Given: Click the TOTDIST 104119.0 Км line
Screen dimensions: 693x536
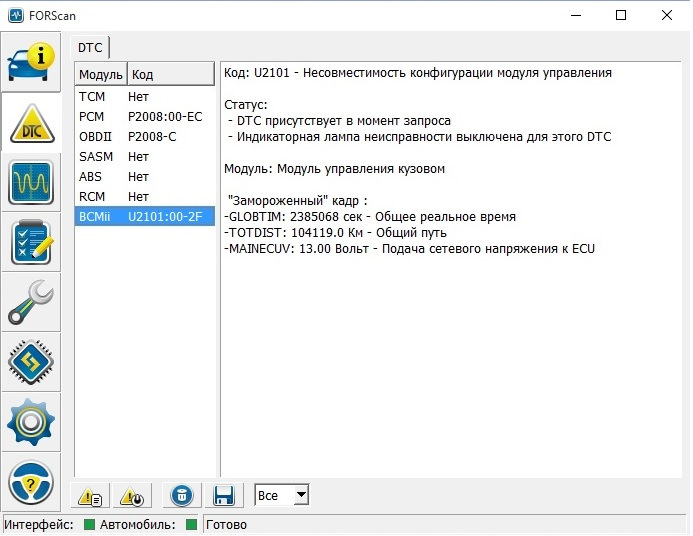Looking at the screenshot, I should [335, 232].
